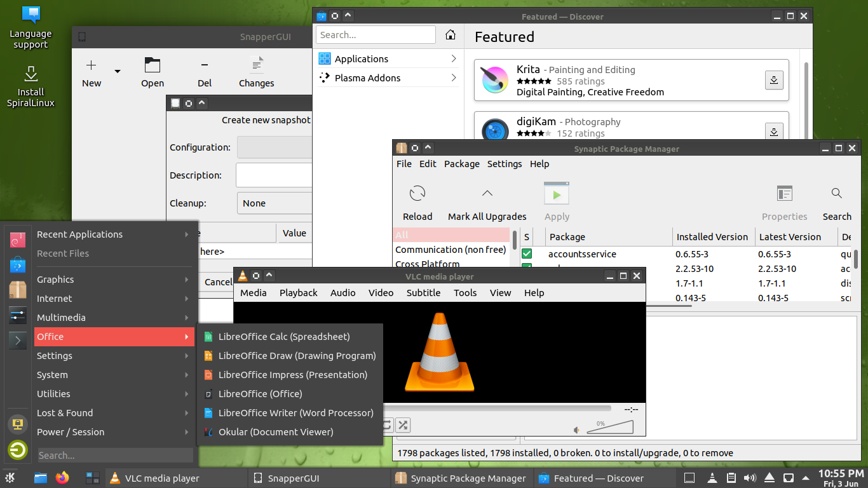Image resolution: width=868 pixels, height=488 pixels.
Task: Open Search tool in Synaptic toolbar
Action: pos(836,194)
